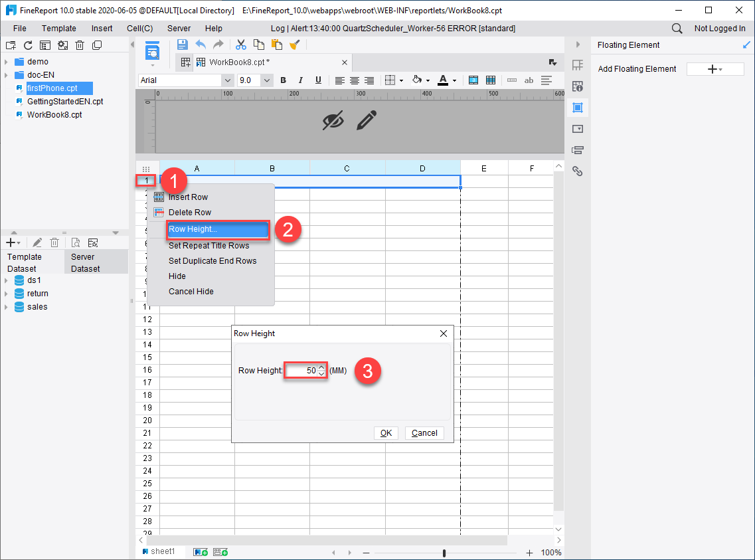Create new folder in file panel
Screen dimensions: 755x560
click(x=11, y=45)
